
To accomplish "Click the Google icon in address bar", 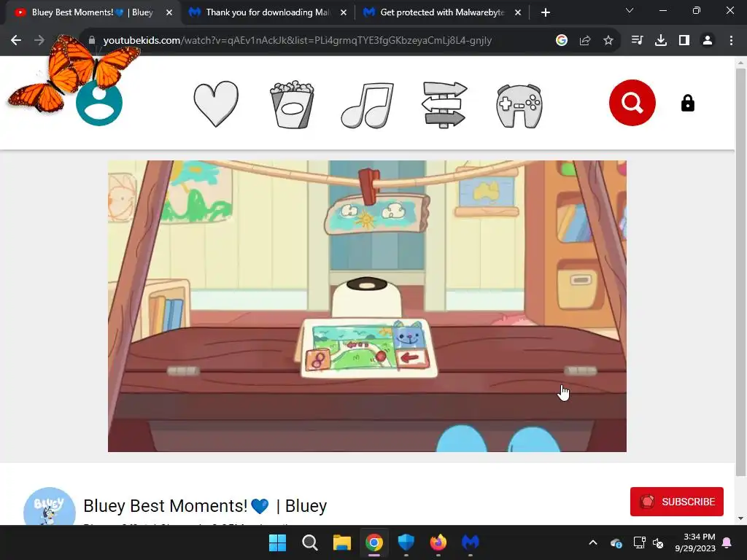I will click(562, 41).
